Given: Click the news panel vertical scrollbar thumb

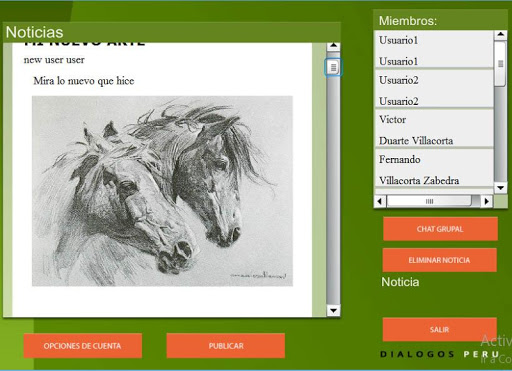Looking at the screenshot, I should click(x=333, y=67).
